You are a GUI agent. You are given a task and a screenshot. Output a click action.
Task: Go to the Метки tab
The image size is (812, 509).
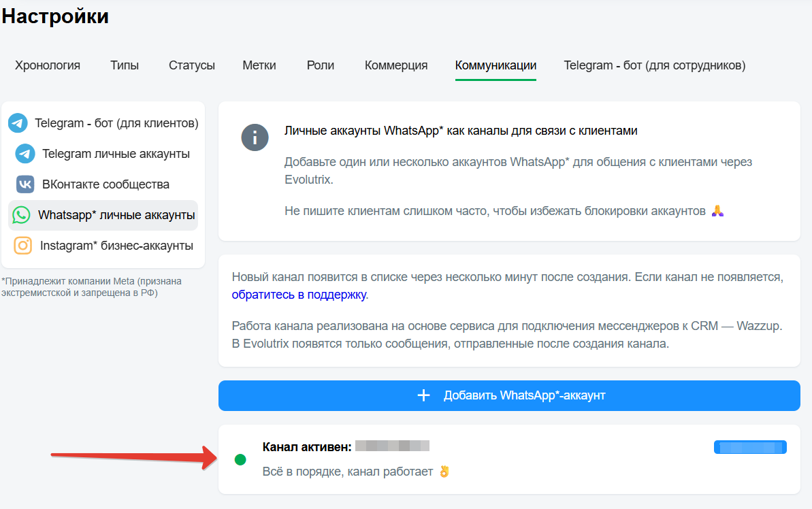(x=259, y=66)
